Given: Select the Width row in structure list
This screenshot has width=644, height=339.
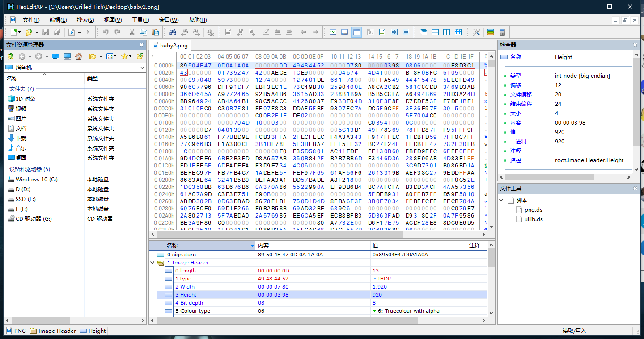Looking at the screenshot, I should [x=187, y=287].
